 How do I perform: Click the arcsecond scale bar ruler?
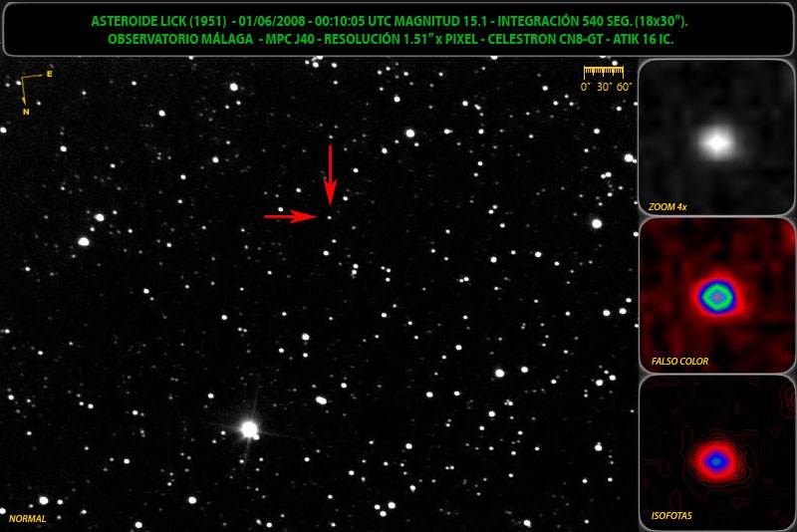point(604,71)
